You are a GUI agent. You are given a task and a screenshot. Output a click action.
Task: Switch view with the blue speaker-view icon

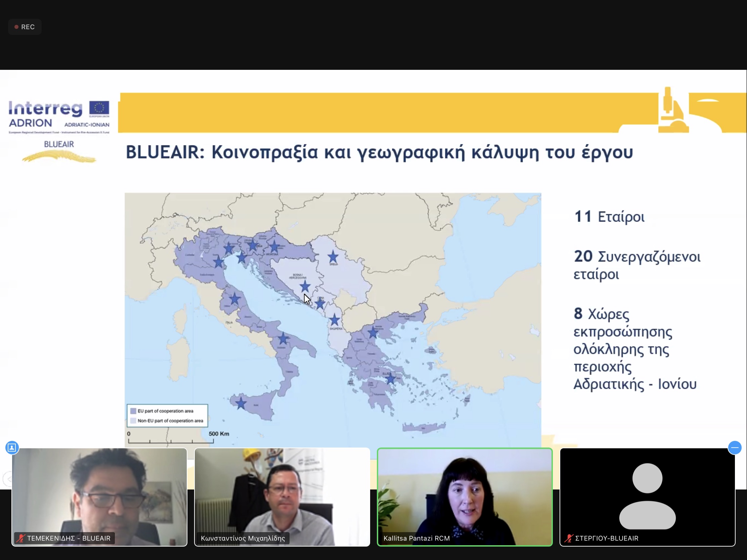tap(12, 448)
